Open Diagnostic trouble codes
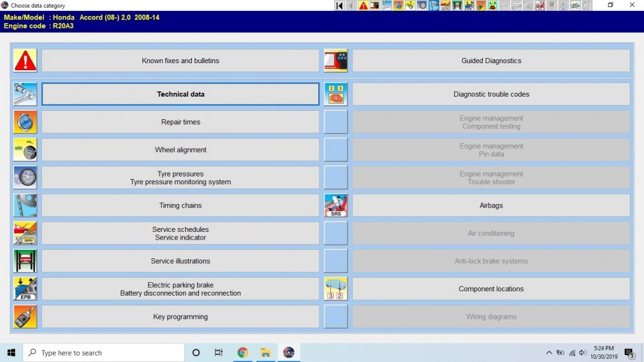This screenshot has width=644, height=362. [491, 94]
